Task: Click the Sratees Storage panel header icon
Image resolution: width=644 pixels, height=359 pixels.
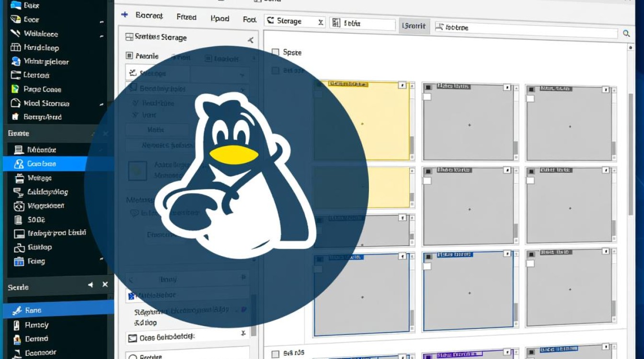Action: pos(128,37)
